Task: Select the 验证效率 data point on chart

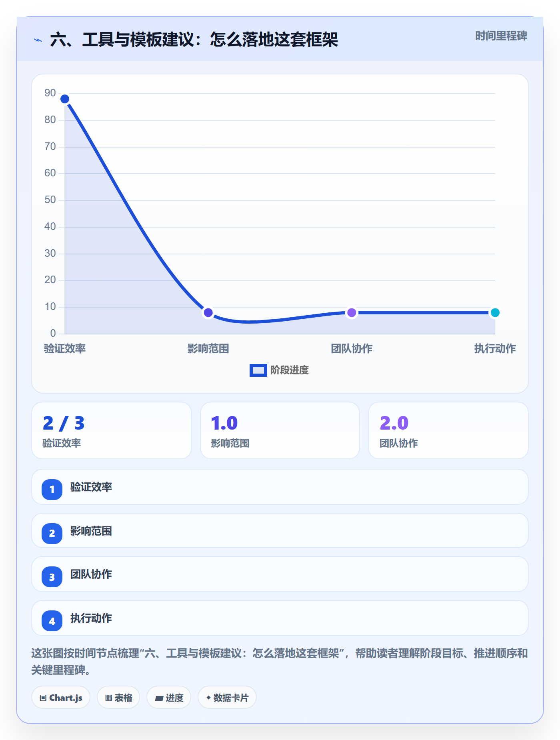Action: coord(65,99)
